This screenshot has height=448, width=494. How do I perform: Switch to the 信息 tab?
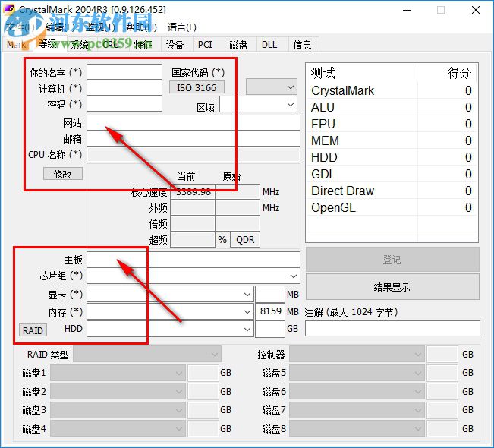(302, 45)
